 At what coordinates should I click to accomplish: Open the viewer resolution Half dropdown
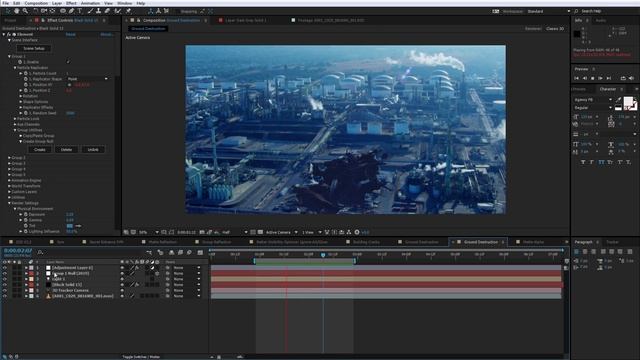234,232
